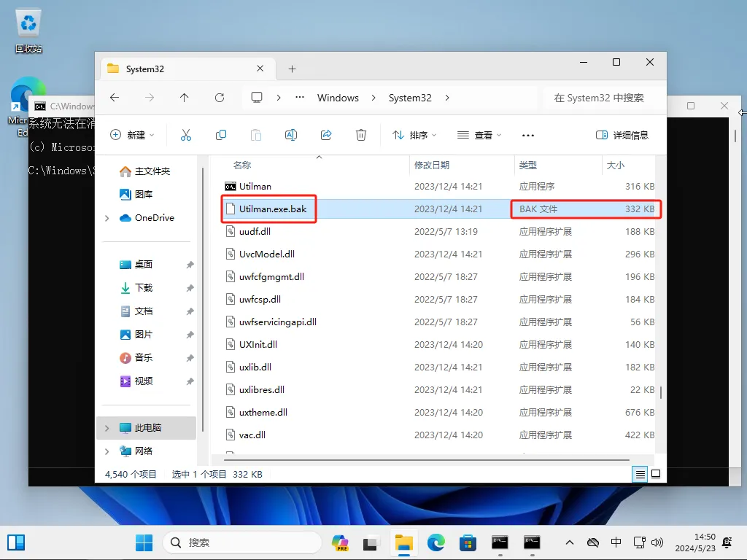Click the Copy icon in toolbar
The height and width of the screenshot is (560, 747).
click(221, 135)
